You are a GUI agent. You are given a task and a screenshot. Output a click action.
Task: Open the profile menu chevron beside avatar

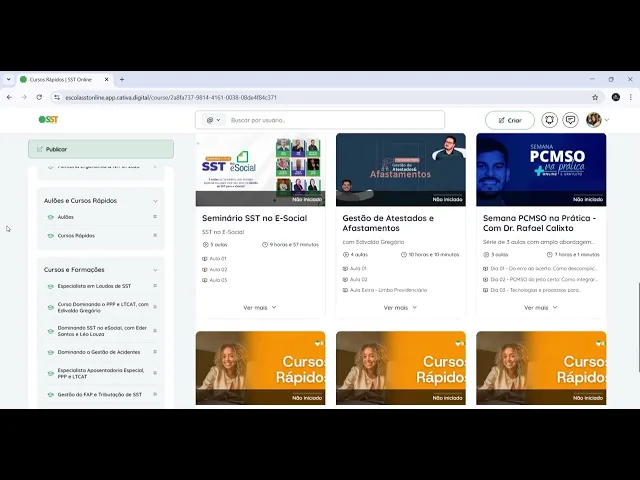tap(607, 120)
